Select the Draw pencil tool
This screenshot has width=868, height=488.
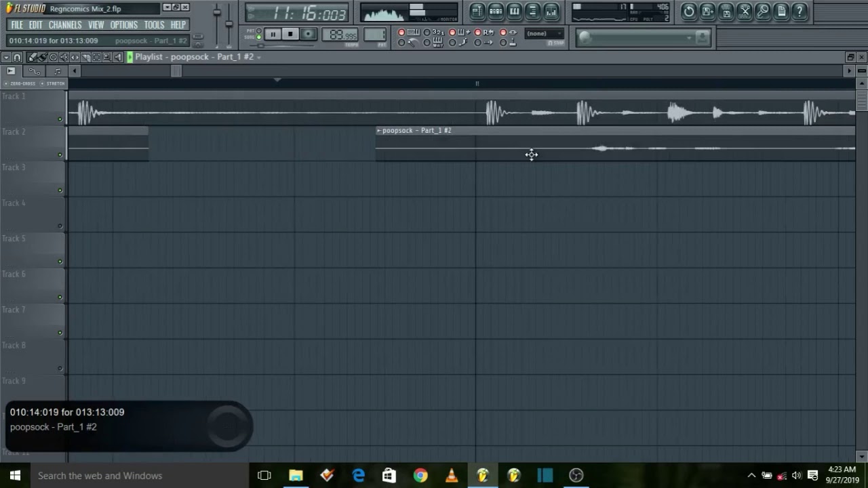point(32,57)
